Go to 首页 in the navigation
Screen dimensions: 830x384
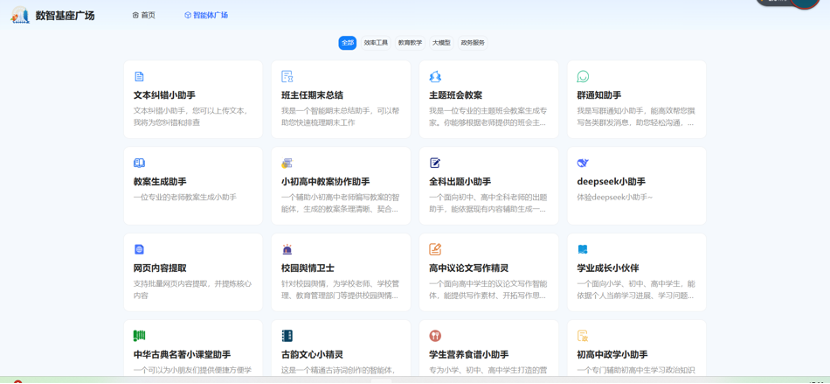[144, 15]
